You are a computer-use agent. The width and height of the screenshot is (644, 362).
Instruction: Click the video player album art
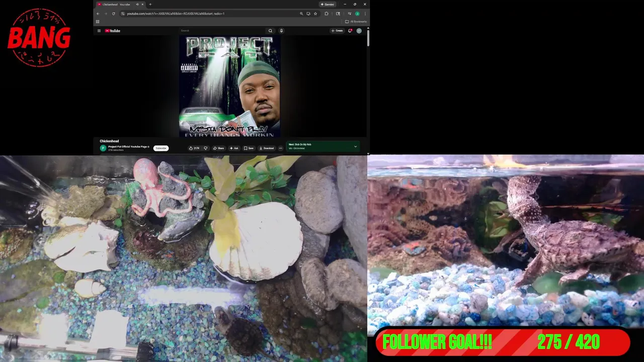(x=230, y=86)
